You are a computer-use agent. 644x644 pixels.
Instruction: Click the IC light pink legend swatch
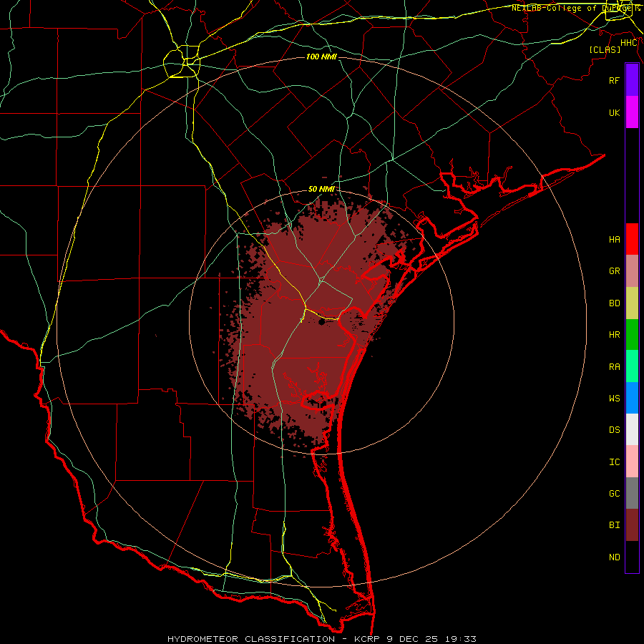click(632, 462)
